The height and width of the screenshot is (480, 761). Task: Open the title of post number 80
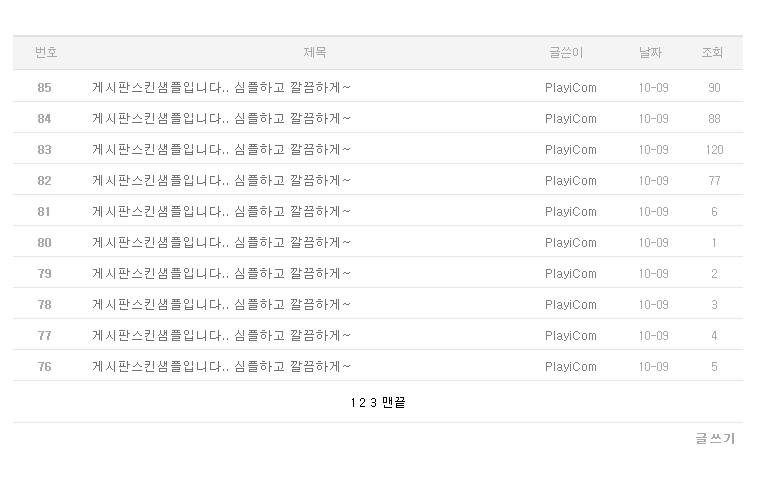click(x=221, y=243)
